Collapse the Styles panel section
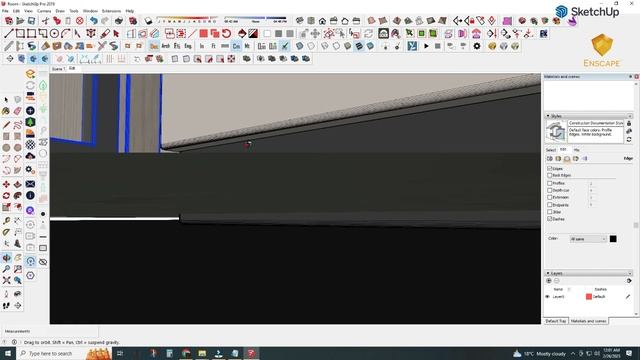This screenshot has width=640, height=360. [x=548, y=116]
